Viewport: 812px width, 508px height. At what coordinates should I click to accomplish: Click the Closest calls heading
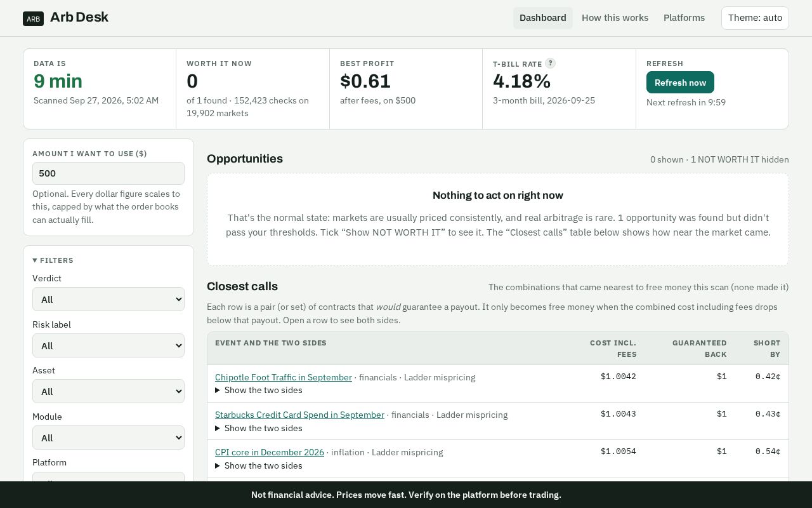[242, 286]
